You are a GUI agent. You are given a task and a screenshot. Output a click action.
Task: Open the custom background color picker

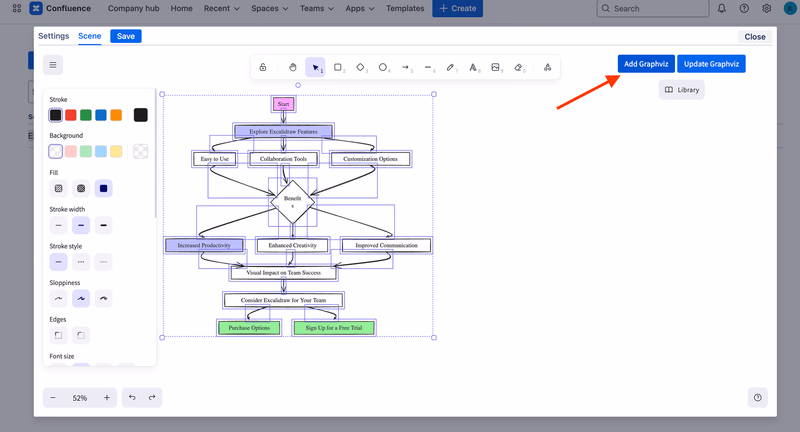point(140,151)
